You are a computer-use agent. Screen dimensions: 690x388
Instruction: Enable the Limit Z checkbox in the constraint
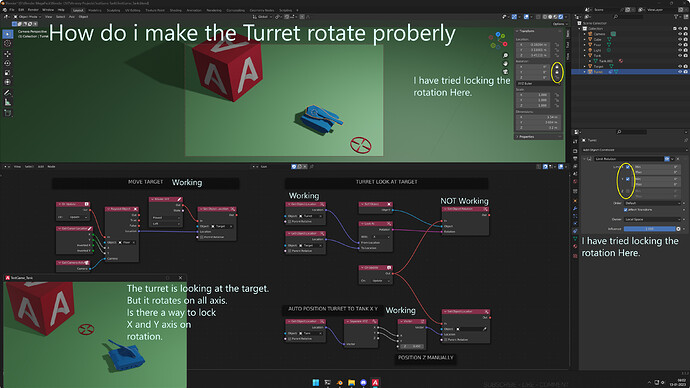coord(628,191)
